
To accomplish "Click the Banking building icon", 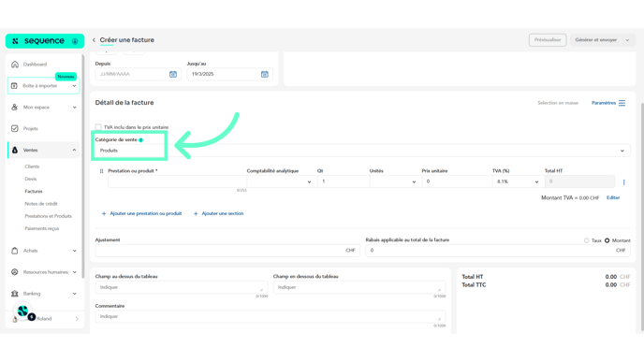I will click(x=15, y=294).
